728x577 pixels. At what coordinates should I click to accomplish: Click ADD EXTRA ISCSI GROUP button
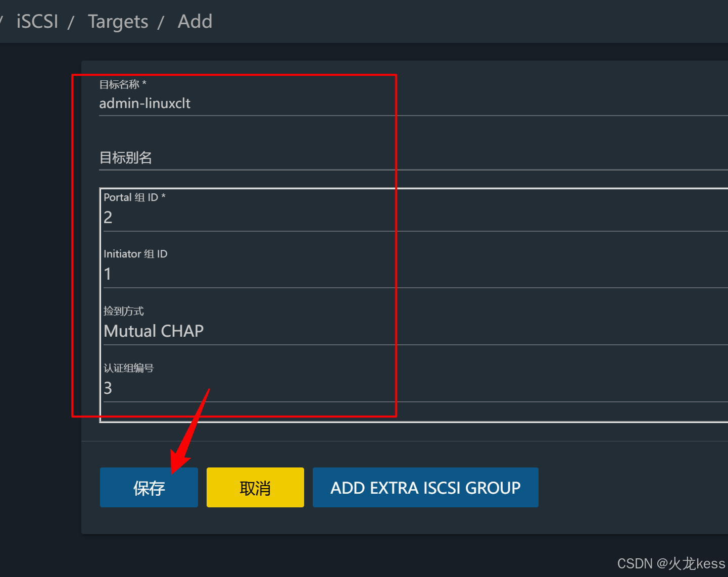[x=425, y=487]
